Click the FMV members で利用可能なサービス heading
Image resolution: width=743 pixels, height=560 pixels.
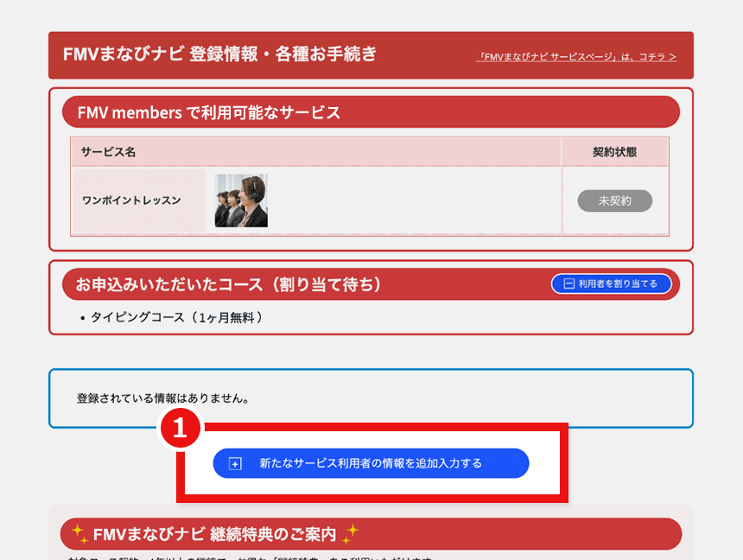coord(208,112)
